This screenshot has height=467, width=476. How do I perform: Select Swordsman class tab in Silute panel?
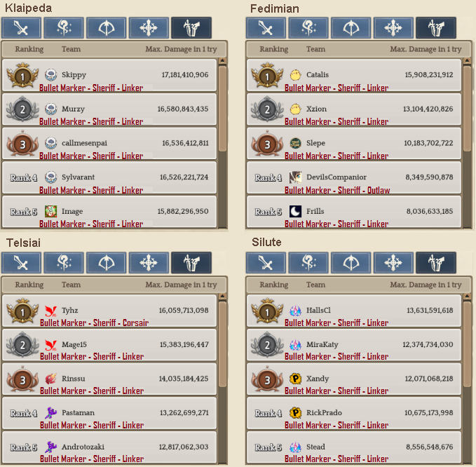[x=266, y=263]
